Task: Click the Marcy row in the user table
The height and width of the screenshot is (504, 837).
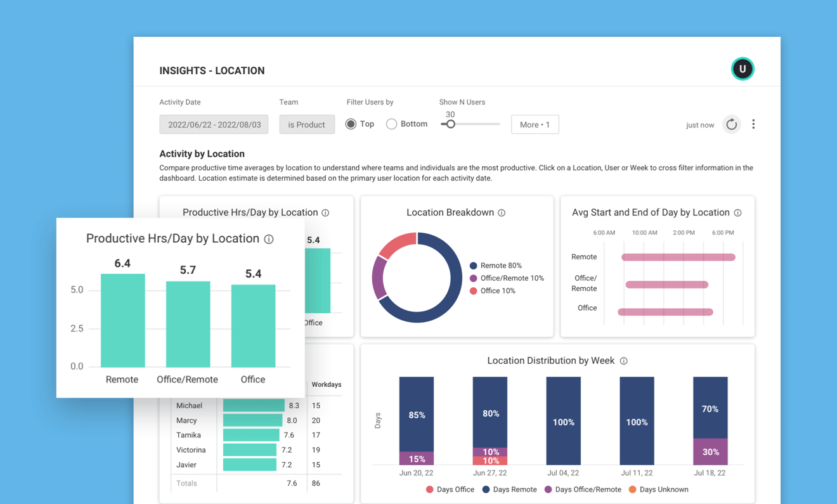Action: [x=256, y=420]
